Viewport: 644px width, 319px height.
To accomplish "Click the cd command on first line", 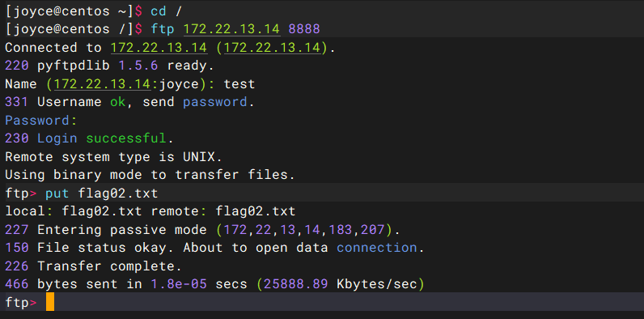I will [x=159, y=11].
